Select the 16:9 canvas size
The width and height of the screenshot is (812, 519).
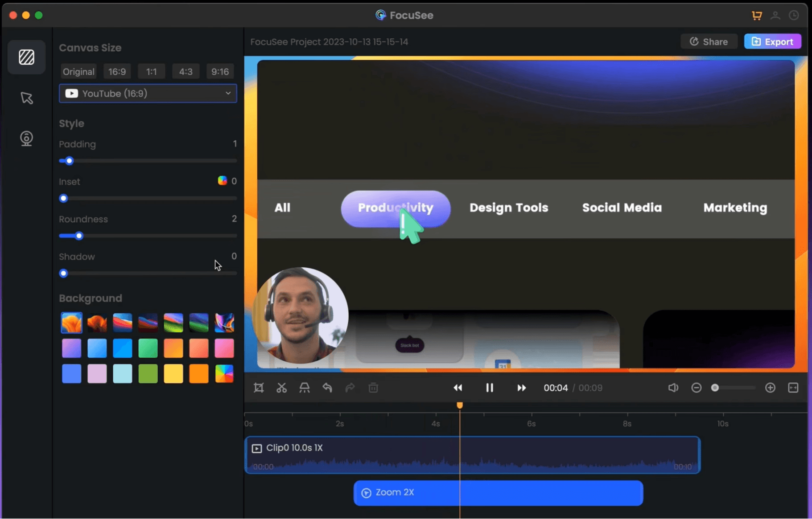coord(117,72)
